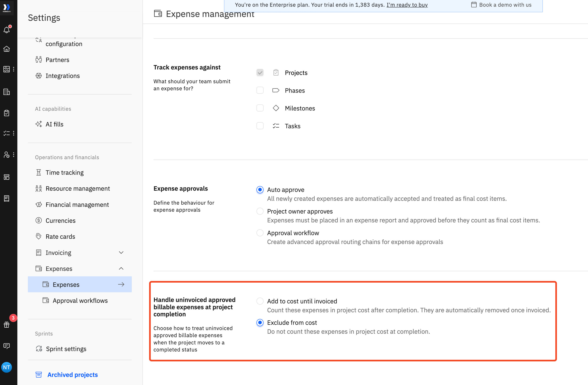Click the gift icon with badge 3

pyautogui.click(x=7, y=325)
